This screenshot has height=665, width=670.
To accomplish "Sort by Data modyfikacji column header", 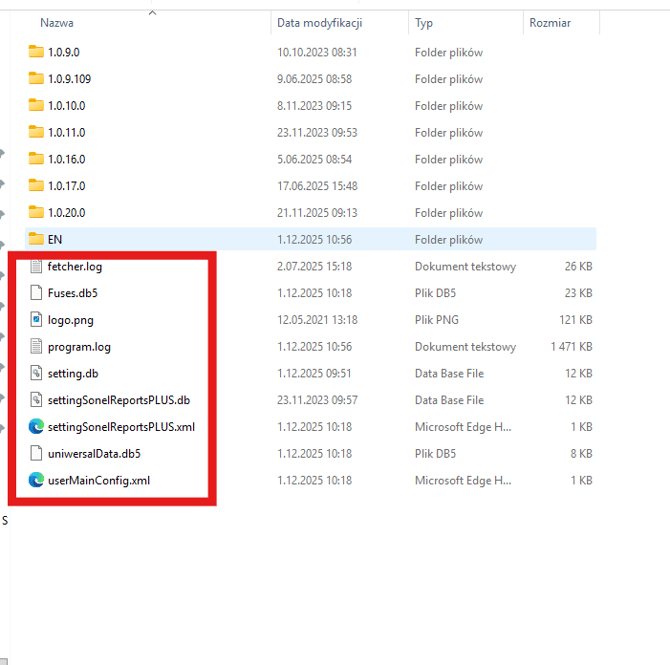I will coord(319,23).
